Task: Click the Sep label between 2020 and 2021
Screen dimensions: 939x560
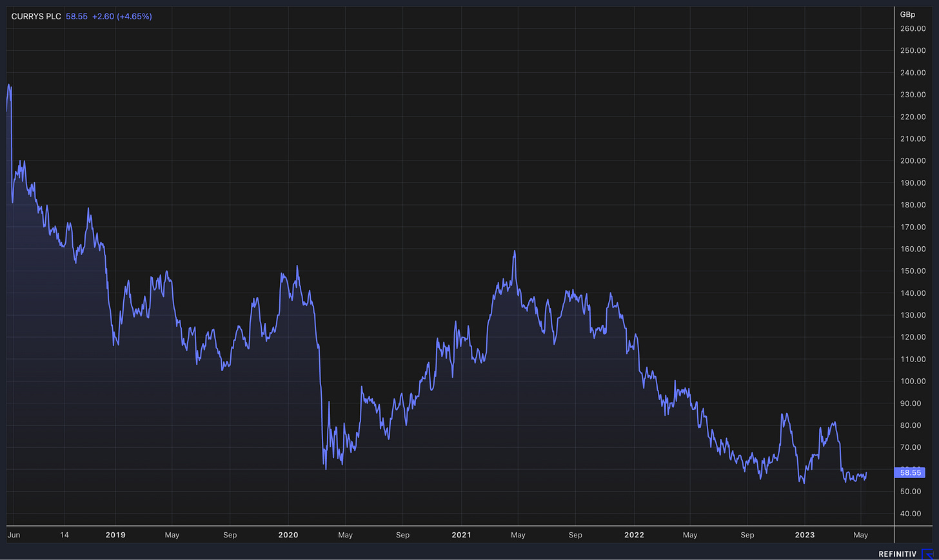Action: [x=403, y=535]
